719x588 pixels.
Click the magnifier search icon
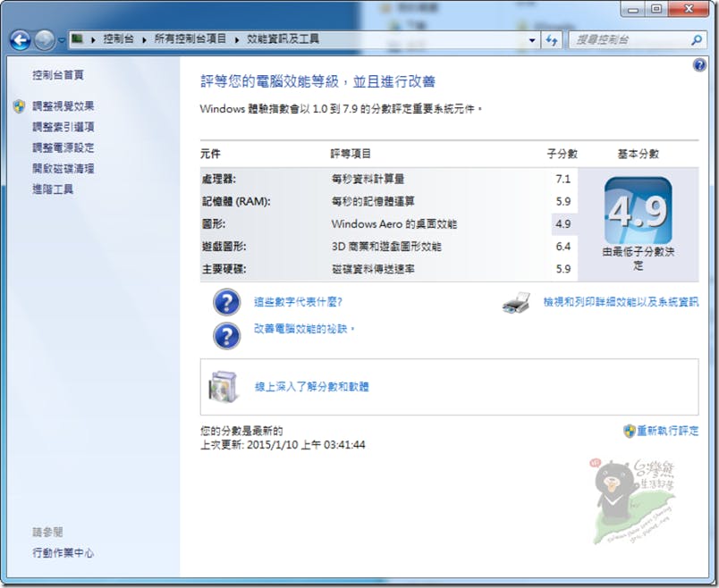696,40
